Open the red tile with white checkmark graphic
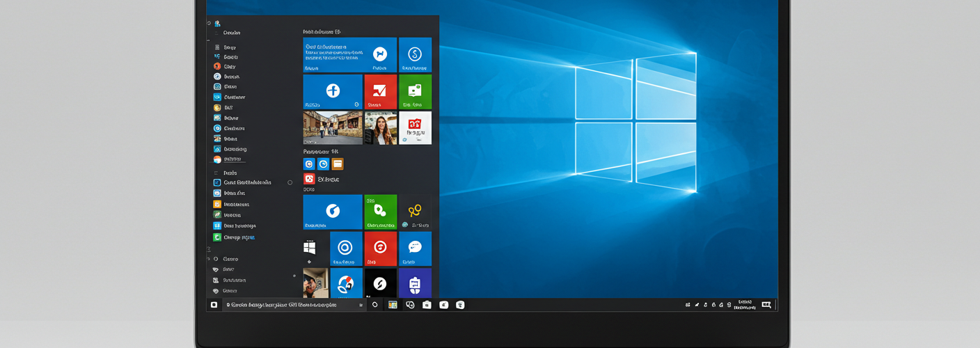Screen dimensions: 980x348 380,91
